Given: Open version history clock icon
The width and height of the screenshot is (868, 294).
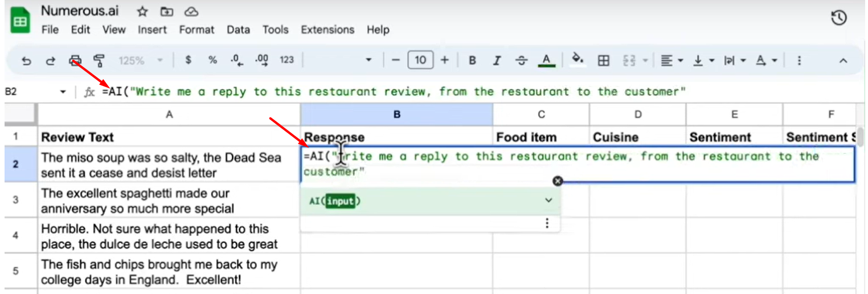Looking at the screenshot, I should (838, 18).
